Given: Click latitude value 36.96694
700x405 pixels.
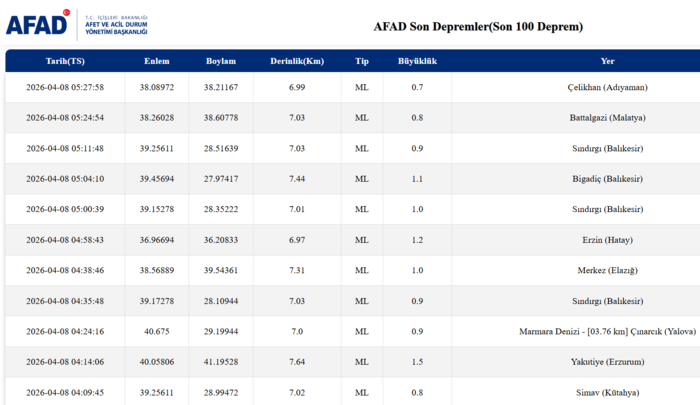Looking at the screenshot, I should [x=157, y=240].
